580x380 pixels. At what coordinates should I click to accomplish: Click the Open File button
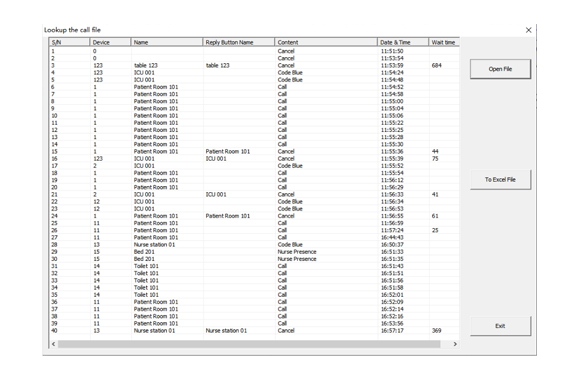pos(500,69)
